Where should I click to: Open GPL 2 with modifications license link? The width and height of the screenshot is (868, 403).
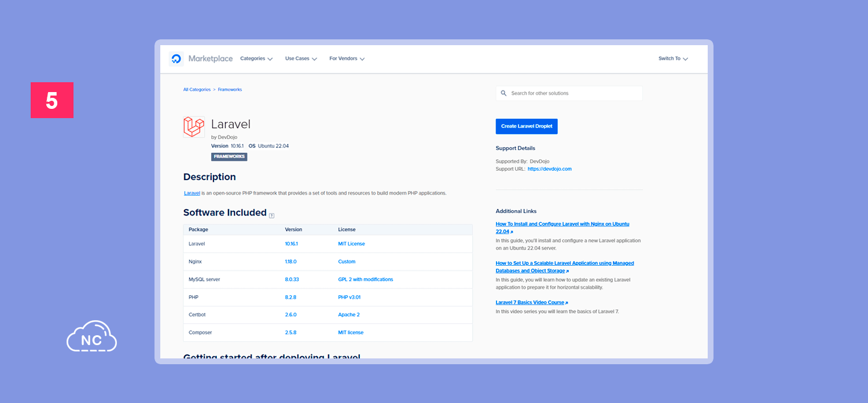tap(366, 279)
